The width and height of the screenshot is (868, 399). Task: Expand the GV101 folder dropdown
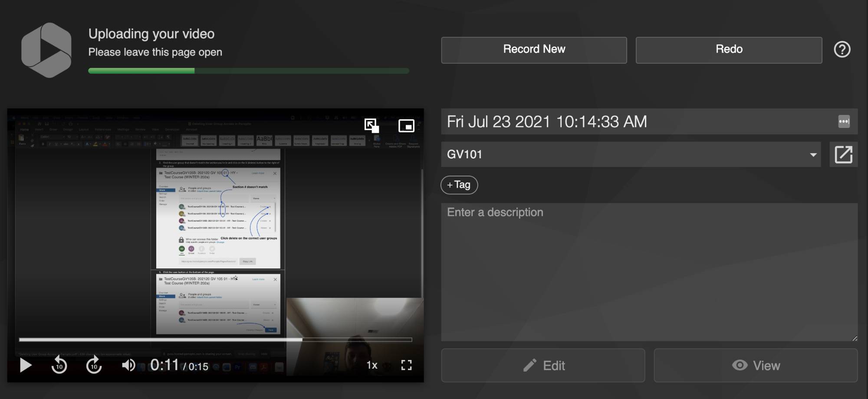point(813,155)
